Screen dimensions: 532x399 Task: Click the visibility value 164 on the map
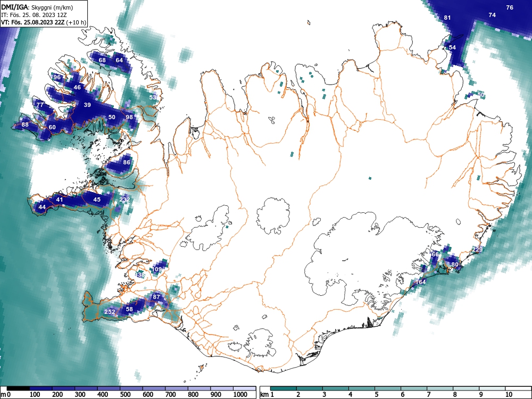tap(420, 282)
